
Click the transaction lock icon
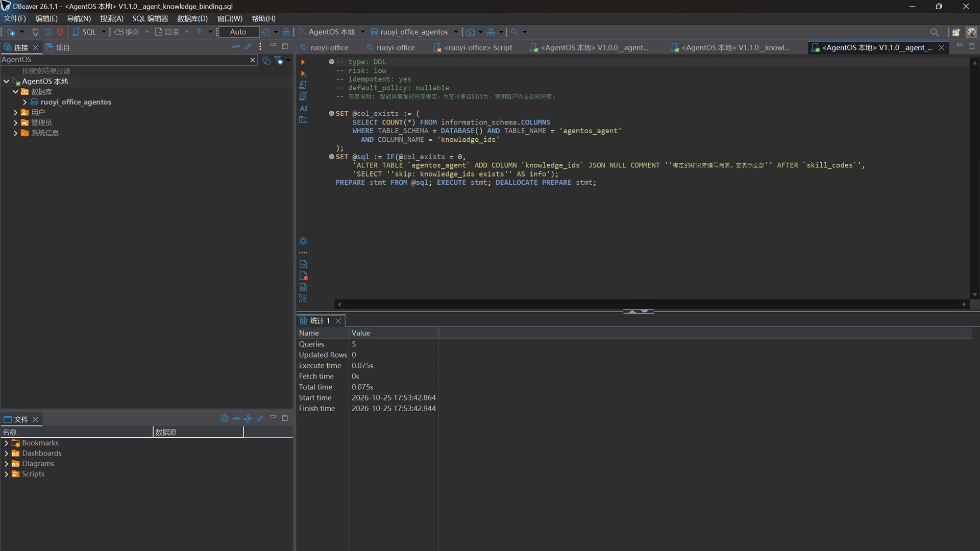286,32
